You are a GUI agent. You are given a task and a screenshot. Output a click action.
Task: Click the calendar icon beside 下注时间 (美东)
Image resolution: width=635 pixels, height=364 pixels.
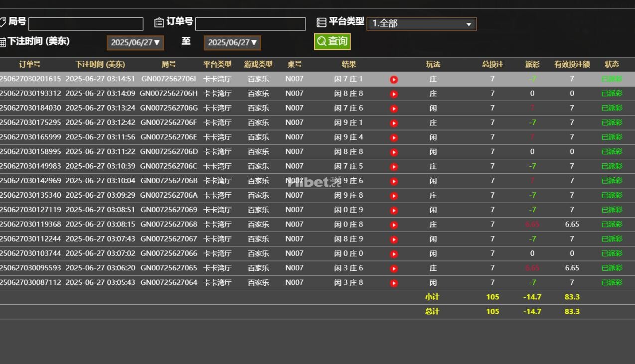tap(4, 43)
